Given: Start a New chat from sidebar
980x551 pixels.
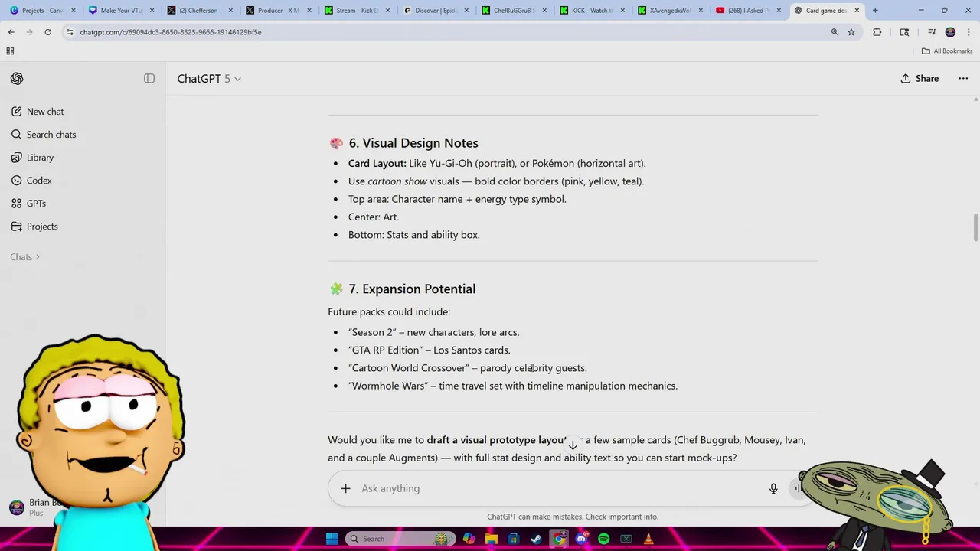Looking at the screenshot, I should pyautogui.click(x=38, y=112).
